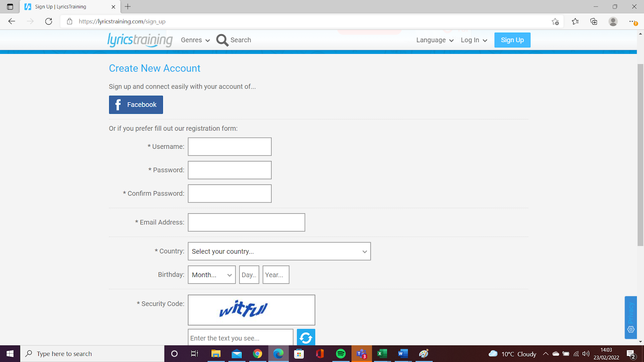Screen dimensions: 644x362
Task: Open the Select your country dropdown
Action: [279, 251]
